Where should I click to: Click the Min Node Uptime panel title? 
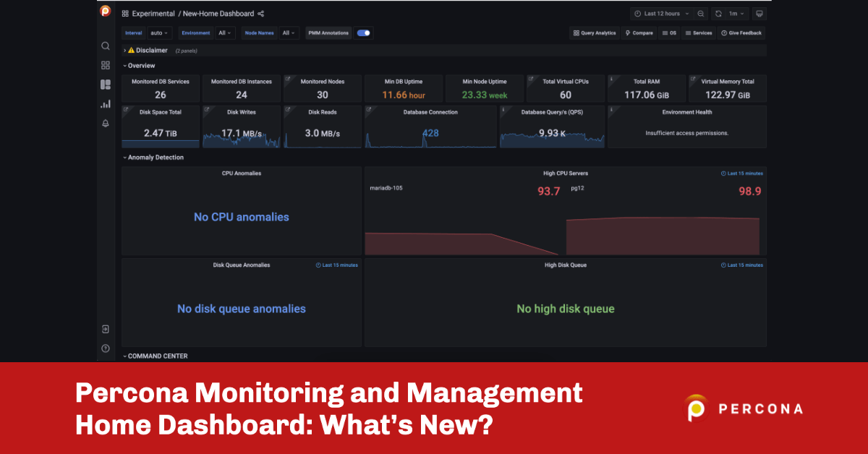[485, 82]
